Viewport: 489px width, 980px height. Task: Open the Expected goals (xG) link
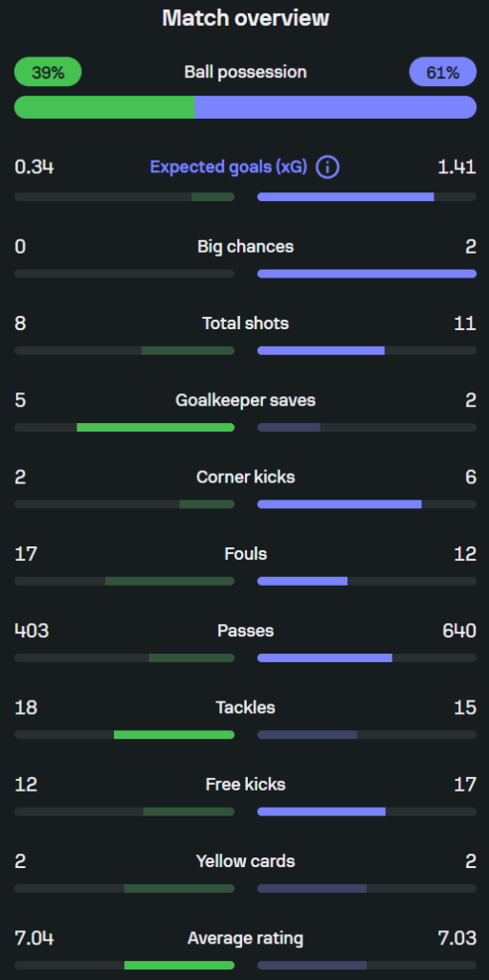(229, 167)
